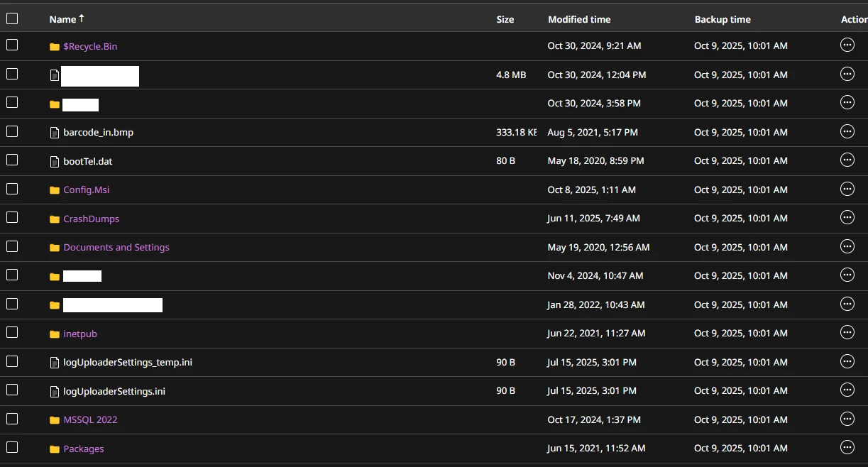Screen dimensions: 868x467
Task: Open the CrashDumps folder link
Action: (x=91, y=219)
